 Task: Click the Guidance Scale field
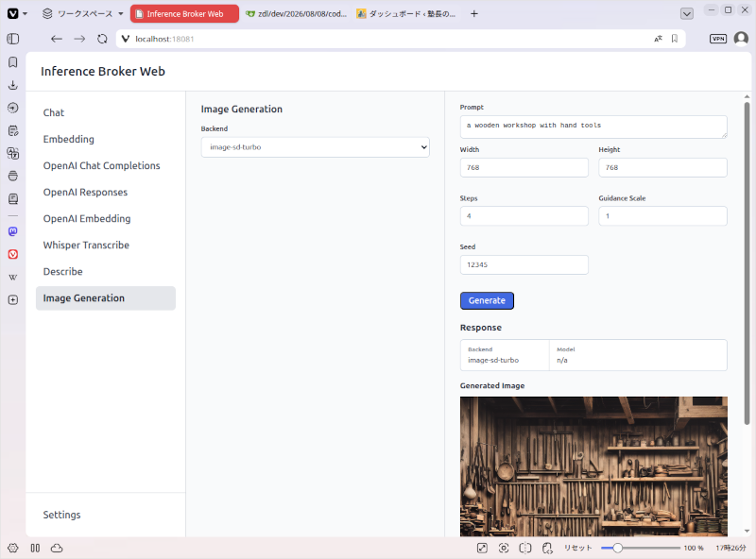tap(663, 216)
